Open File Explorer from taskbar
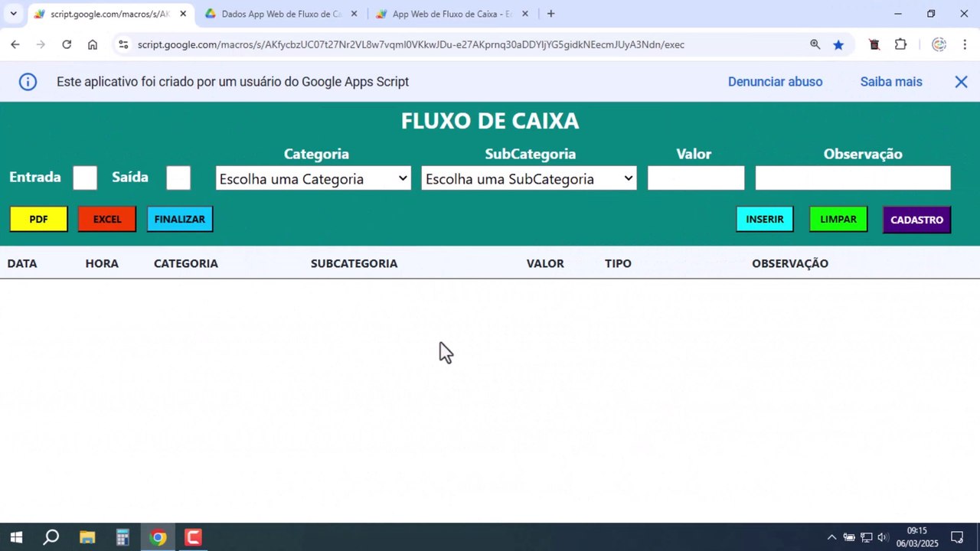980x551 pixels. (x=87, y=537)
